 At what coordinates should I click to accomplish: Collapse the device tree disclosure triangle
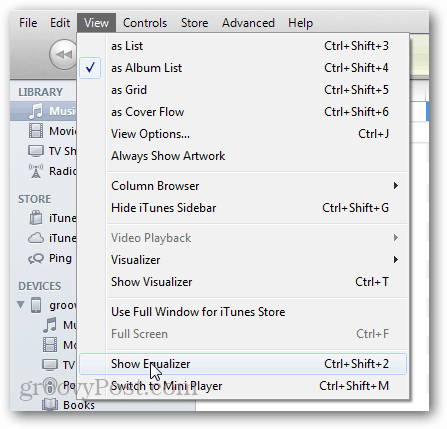21,305
